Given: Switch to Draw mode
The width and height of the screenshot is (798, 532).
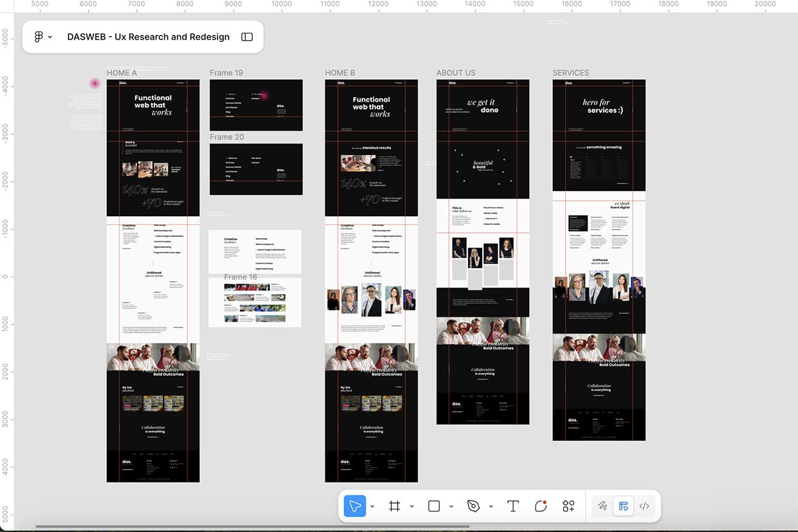Looking at the screenshot, I should coord(602,506).
